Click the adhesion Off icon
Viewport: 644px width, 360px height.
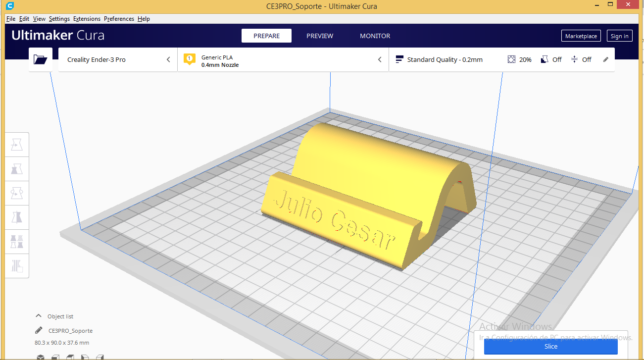click(x=574, y=59)
